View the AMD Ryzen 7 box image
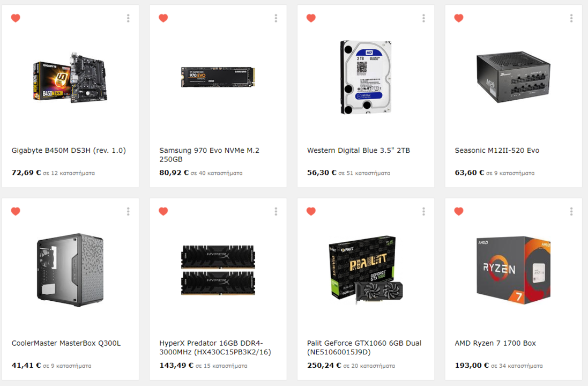 pos(513,270)
